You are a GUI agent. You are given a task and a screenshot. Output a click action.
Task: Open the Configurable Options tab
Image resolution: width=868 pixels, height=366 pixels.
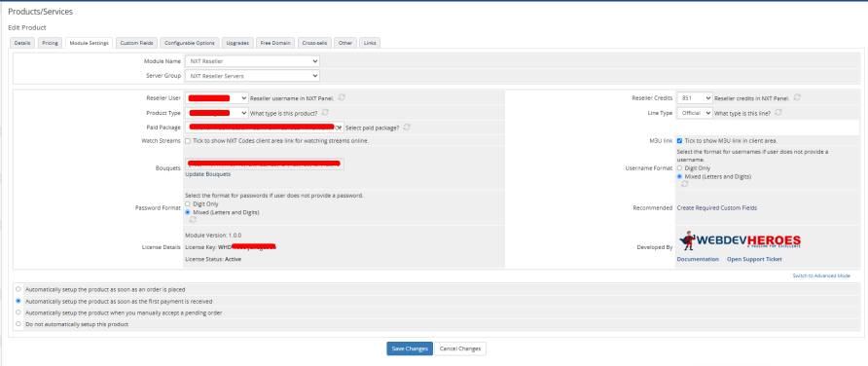[x=190, y=43]
